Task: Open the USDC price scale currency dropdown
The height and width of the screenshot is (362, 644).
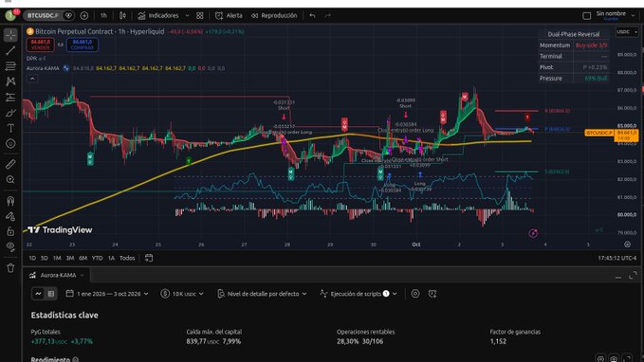Action: coord(626,32)
